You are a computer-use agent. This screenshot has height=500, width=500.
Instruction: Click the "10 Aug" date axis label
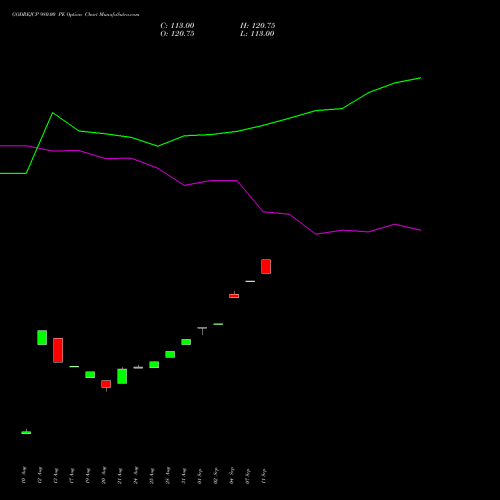[24, 475]
